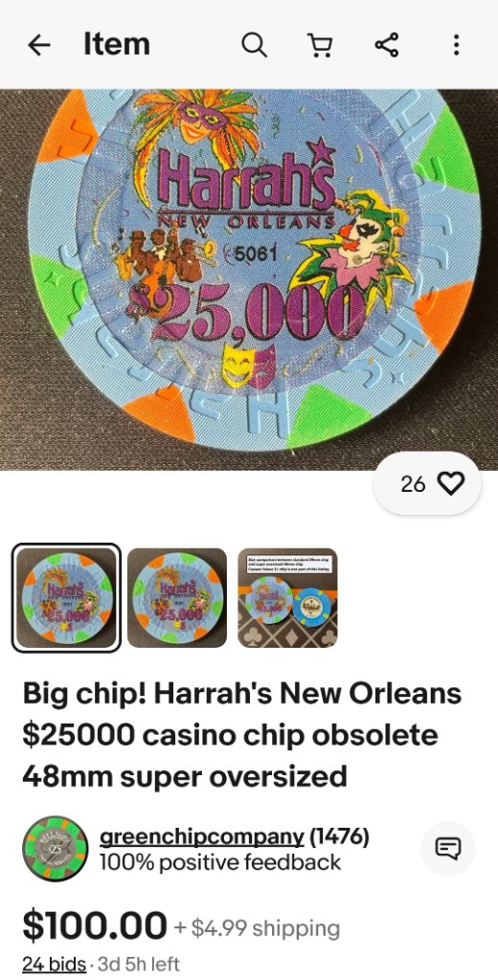Tap the back arrow icon

tap(39, 45)
